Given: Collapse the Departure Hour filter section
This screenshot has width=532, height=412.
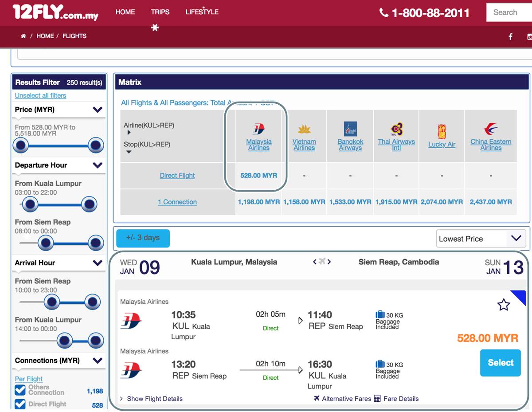Looking at the screenshot, I should click(x=98, y=165).
